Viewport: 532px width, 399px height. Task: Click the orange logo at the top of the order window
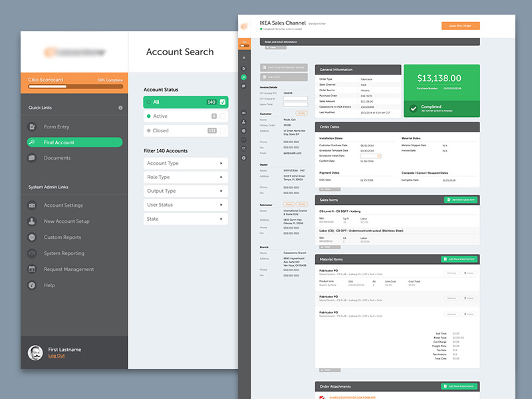244,26
